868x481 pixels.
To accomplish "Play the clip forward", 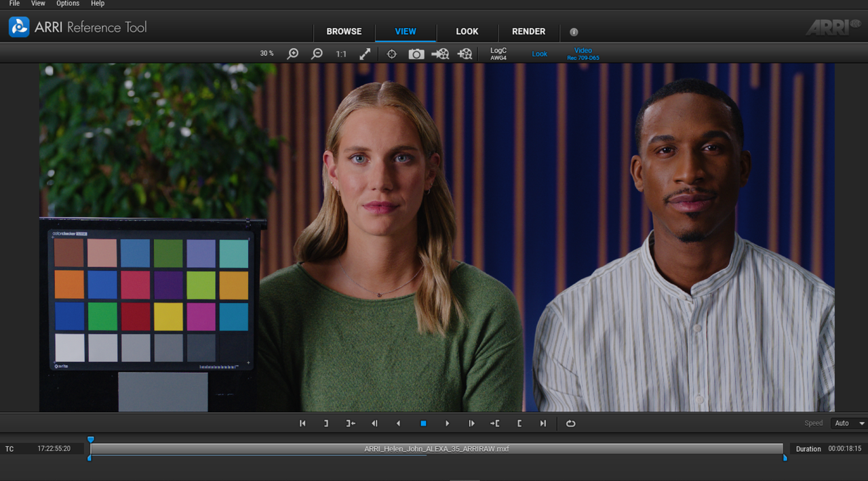I will click(x=448, y=423).
